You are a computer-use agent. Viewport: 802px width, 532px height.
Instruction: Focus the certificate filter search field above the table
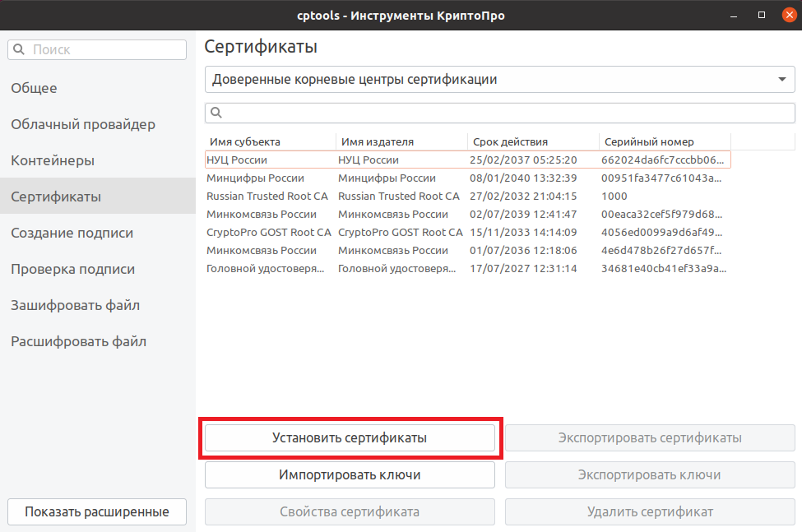(x=500, y=113)
